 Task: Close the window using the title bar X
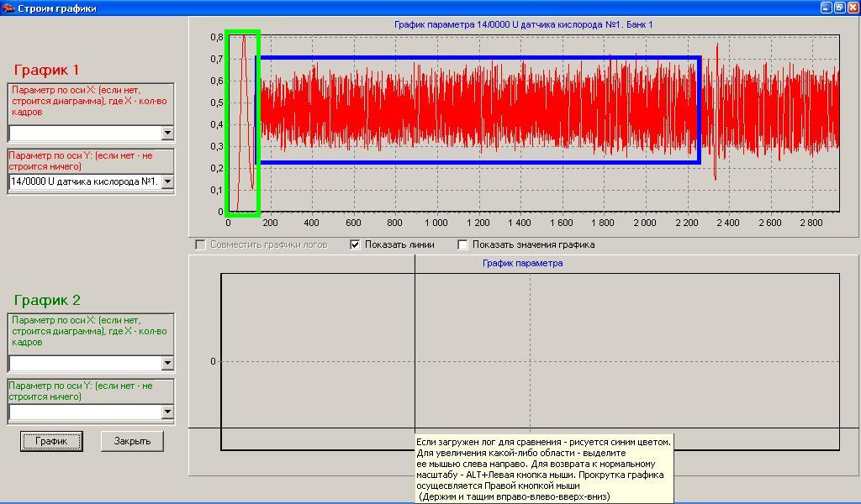[x=852, y=8]
